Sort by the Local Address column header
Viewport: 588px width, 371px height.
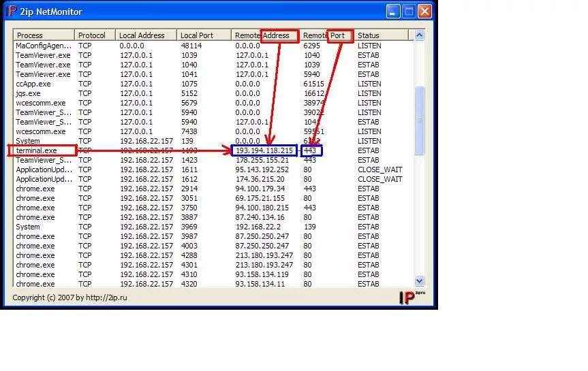pos(146,35)
